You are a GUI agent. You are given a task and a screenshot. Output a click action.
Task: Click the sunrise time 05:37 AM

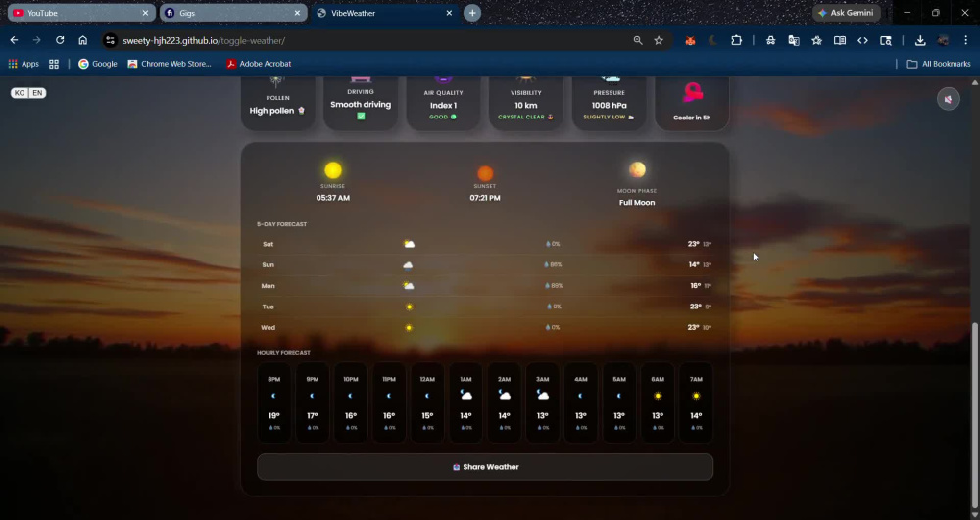[x=332, y=198]
